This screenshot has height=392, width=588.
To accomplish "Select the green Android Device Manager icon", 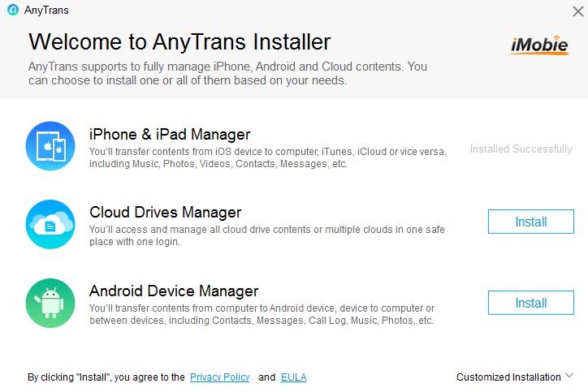I will [x=50, y=303].
